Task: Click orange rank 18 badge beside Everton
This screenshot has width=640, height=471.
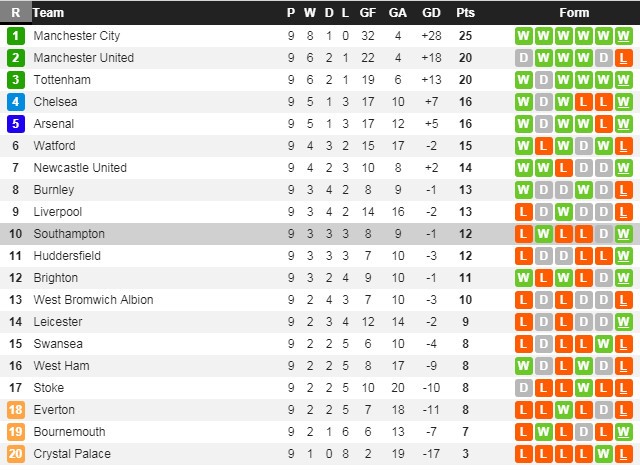Action: (15, 410)
